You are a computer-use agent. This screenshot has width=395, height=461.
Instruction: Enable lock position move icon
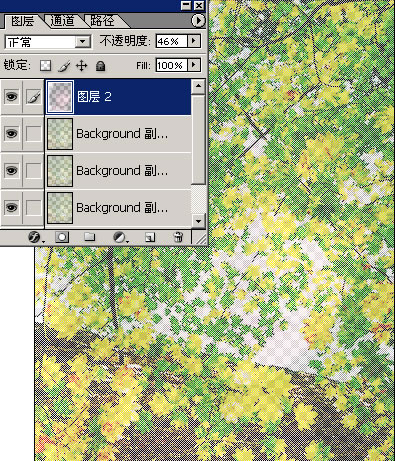point(82,66)
